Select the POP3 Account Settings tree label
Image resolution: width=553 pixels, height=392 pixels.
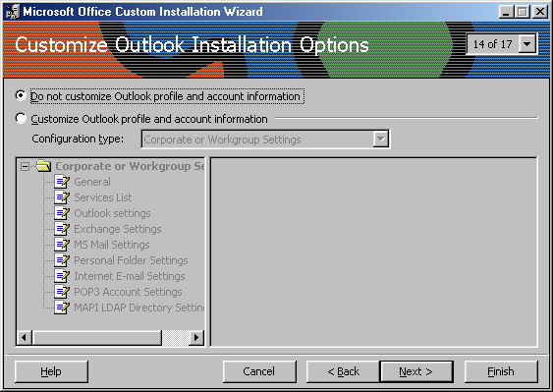pyautogui.click(x=128, y=292)
